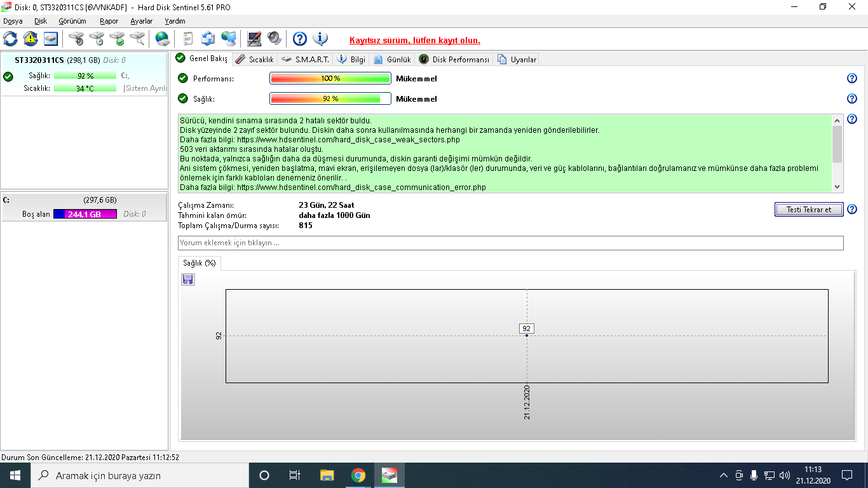The width and height of the screenshot is (868, 488).
Task: Click the globe with disk toolbar icon
Action: [x=163, y=39]
